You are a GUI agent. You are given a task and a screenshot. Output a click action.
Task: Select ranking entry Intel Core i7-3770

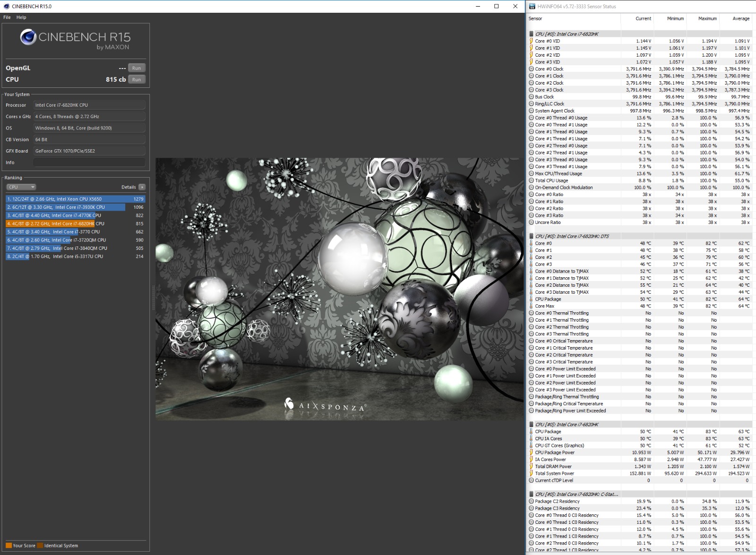[75, 232]
